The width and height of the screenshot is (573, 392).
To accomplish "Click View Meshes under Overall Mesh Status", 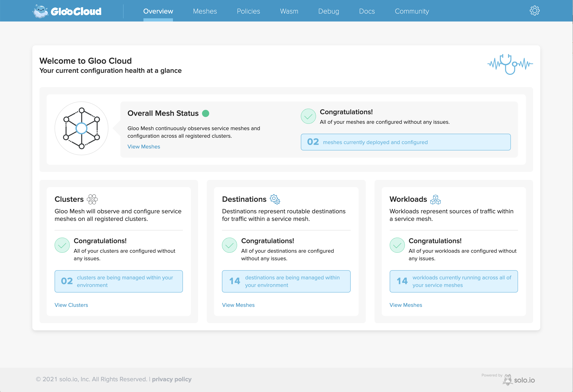I will point(144,146).
